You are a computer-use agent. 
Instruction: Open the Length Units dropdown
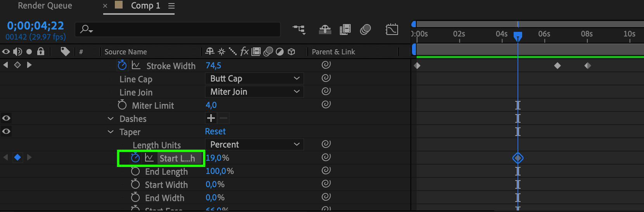254,144
